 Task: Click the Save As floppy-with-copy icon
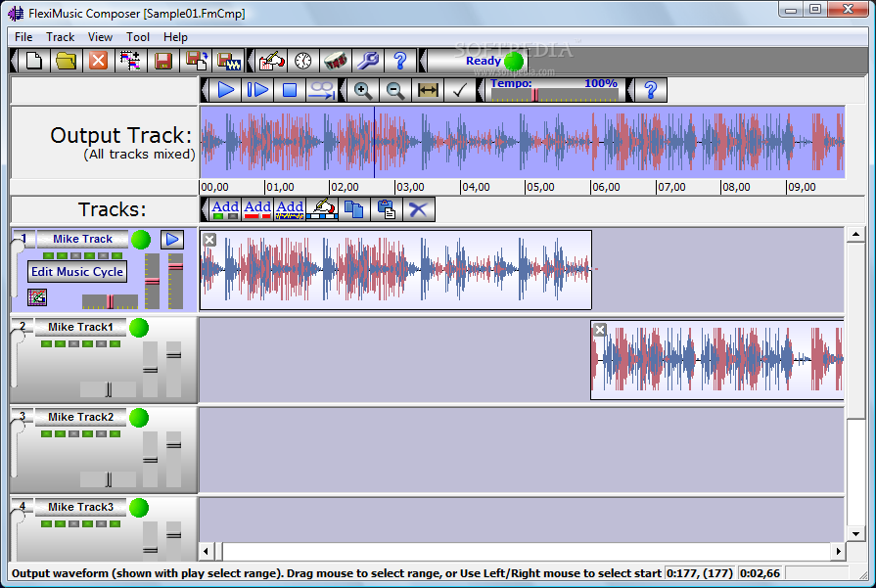pyautogui.click(x=196, y=61)
